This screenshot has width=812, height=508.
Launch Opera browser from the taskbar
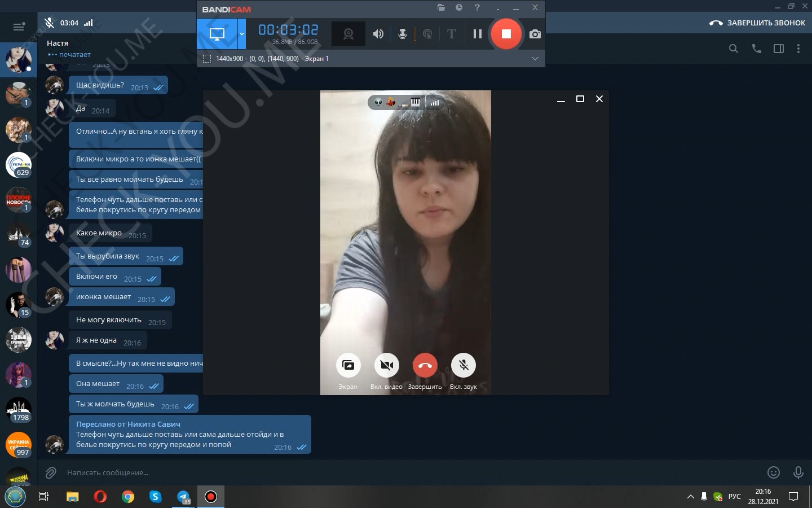[100, 497]
